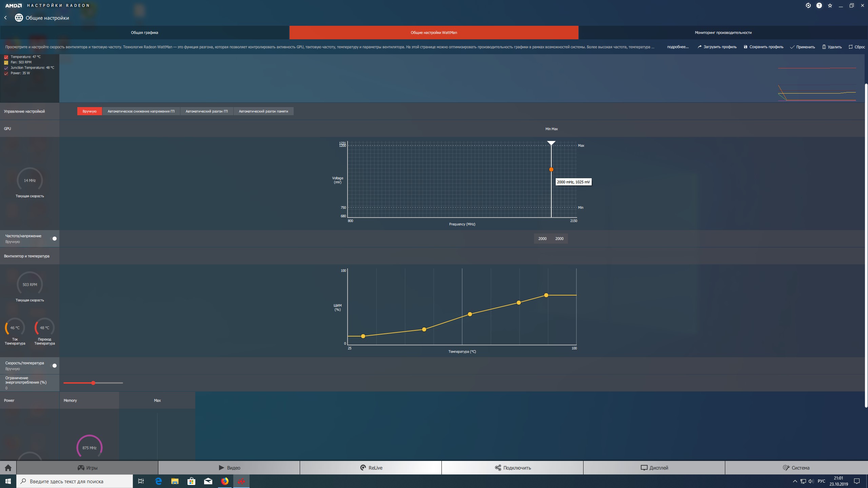Click the power limit slider handle
This screenshot has height=488, width=868.
(x=93, y=383)
